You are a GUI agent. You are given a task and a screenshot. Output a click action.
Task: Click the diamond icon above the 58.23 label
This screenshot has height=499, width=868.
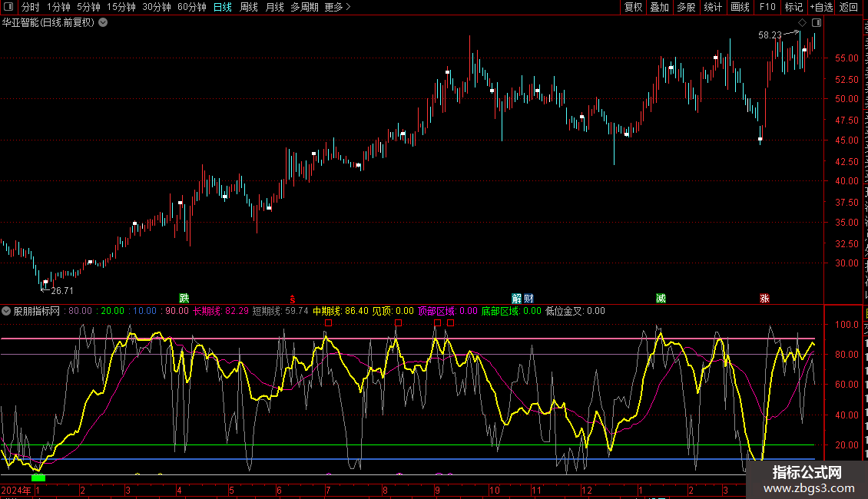(803, 23)
